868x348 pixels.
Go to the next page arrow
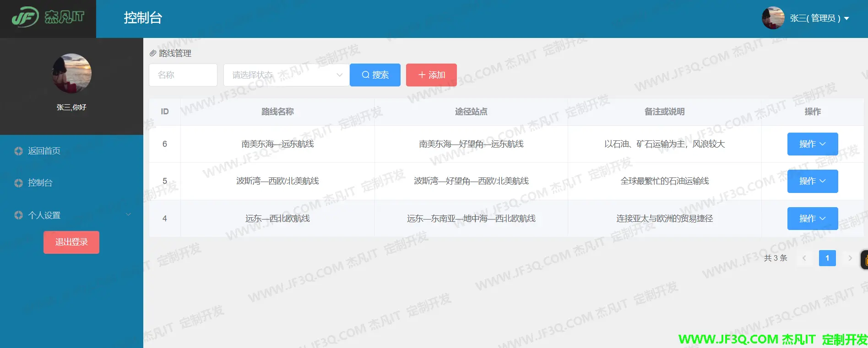(850, 258)
